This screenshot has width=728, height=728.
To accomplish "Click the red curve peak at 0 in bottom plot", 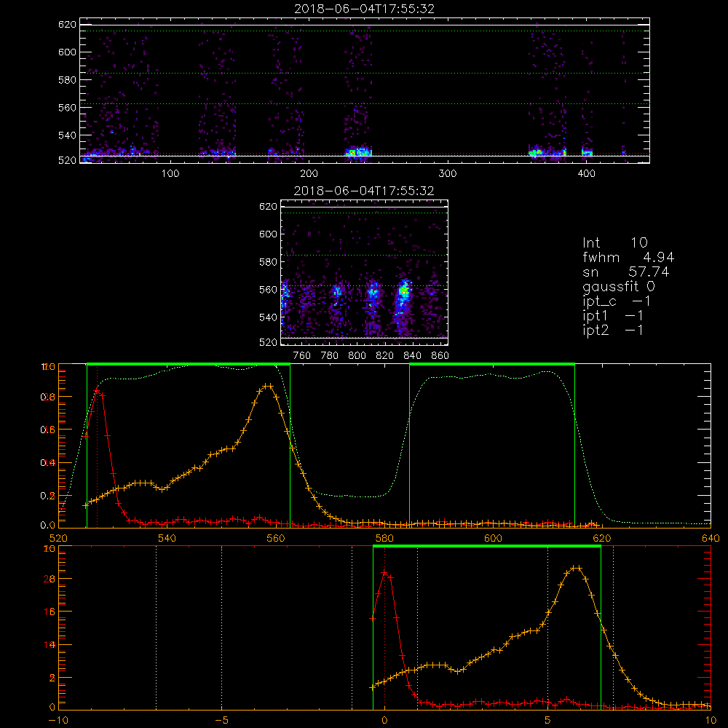I will (x=384, y=573).
